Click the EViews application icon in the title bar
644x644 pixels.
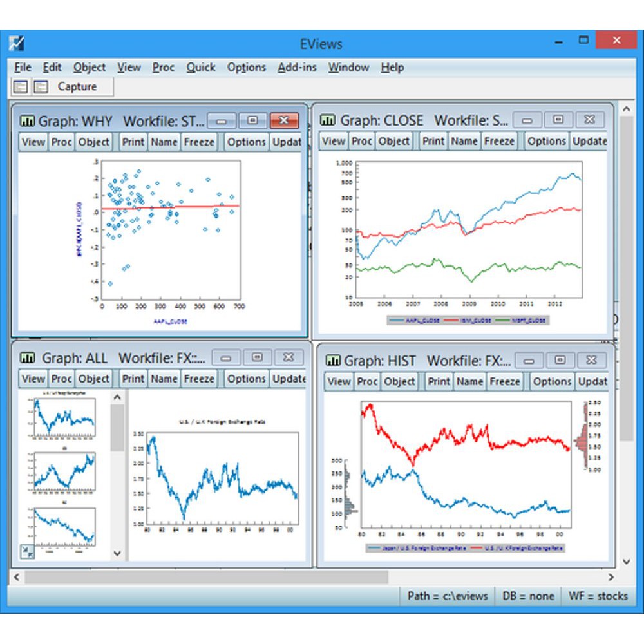16,44
